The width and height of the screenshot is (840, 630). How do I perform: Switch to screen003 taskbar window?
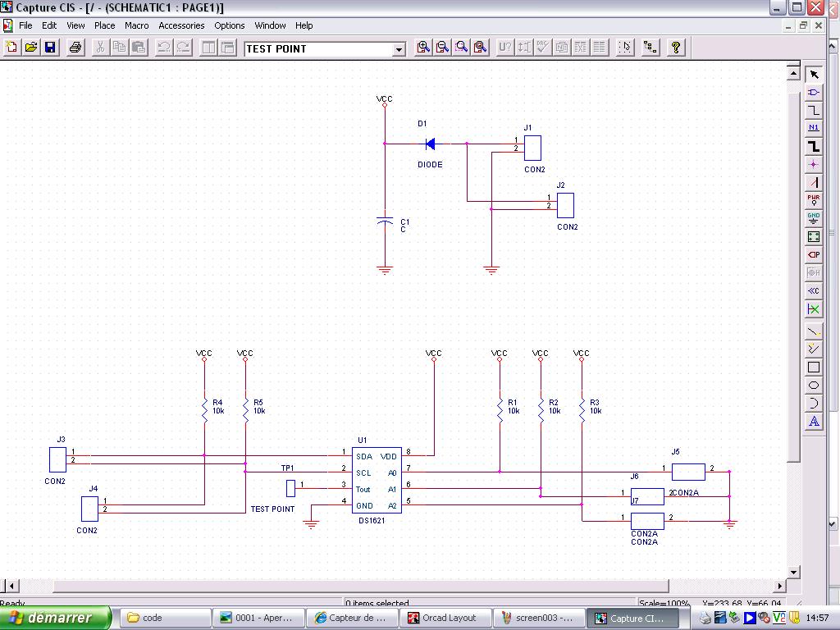point(539,618)
